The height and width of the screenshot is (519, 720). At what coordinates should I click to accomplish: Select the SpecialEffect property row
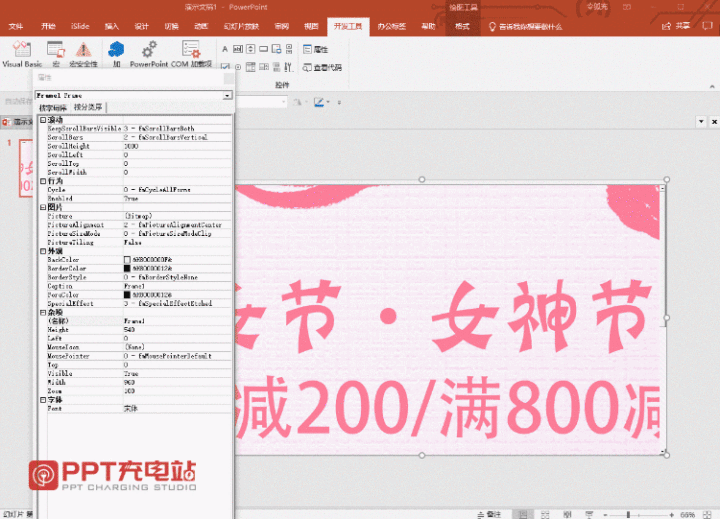point(140,304)
